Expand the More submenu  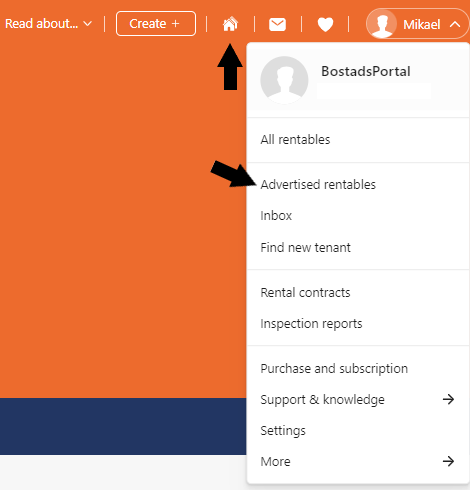tap(358, 462)
